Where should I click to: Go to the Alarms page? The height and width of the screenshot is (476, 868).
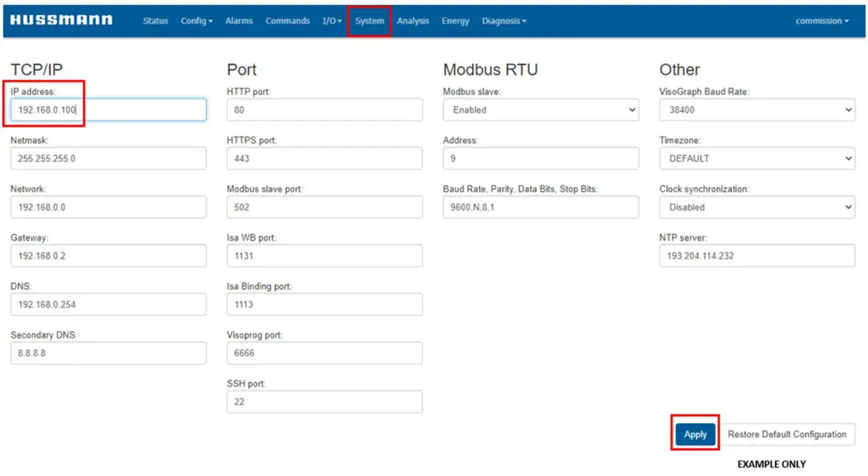click(239, 21)
